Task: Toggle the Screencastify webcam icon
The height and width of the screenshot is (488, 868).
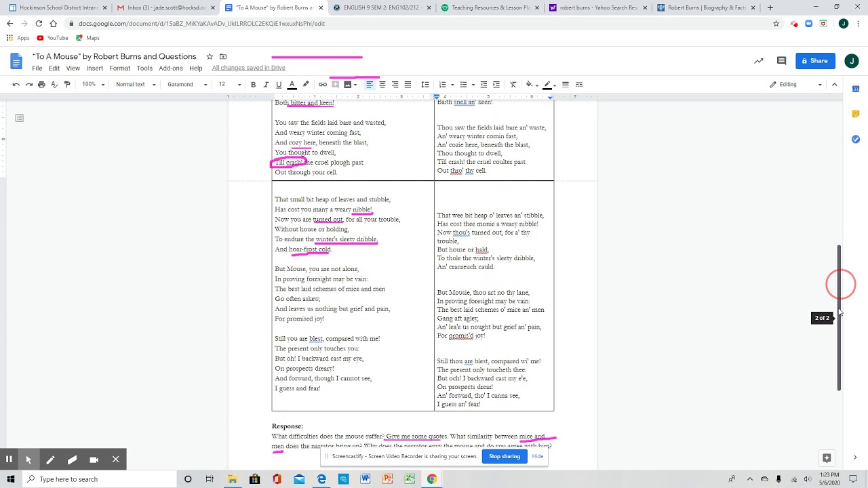Action: click(x=94, y=460)
